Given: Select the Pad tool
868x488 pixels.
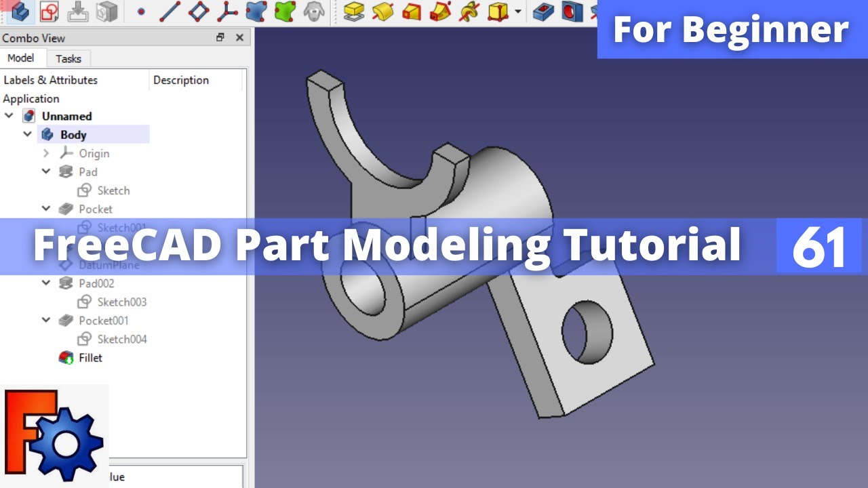Looking at the screenshot, I should (x=354, y=12).
